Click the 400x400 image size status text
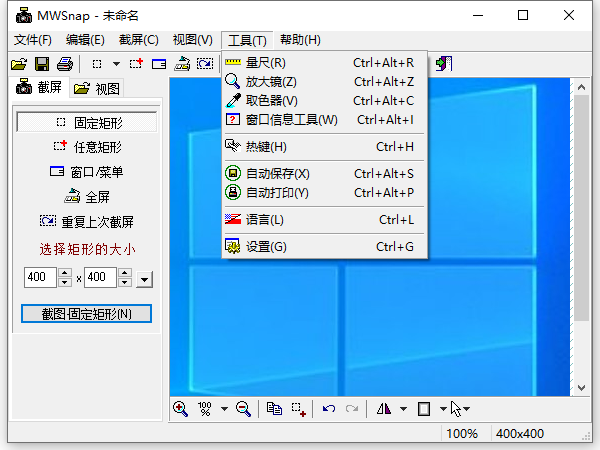Image resolution: width=600 pixels, height=450 pixels. coord(520,434)
